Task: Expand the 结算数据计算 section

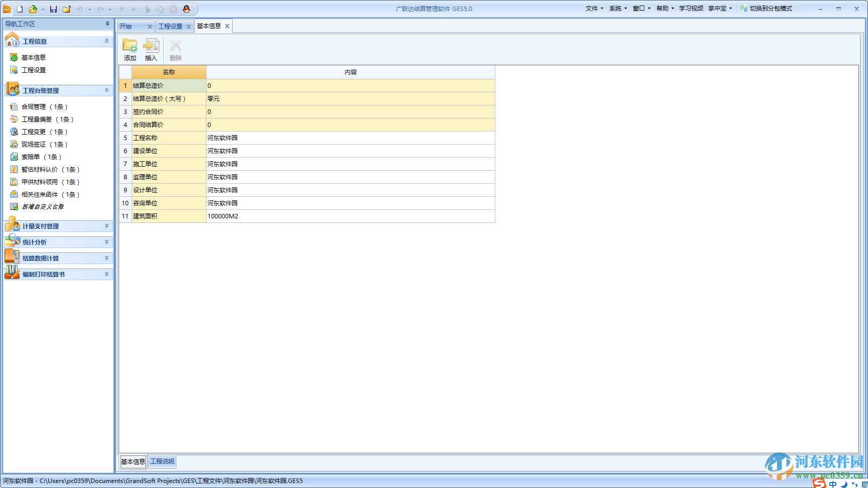Action: (106, 258)
